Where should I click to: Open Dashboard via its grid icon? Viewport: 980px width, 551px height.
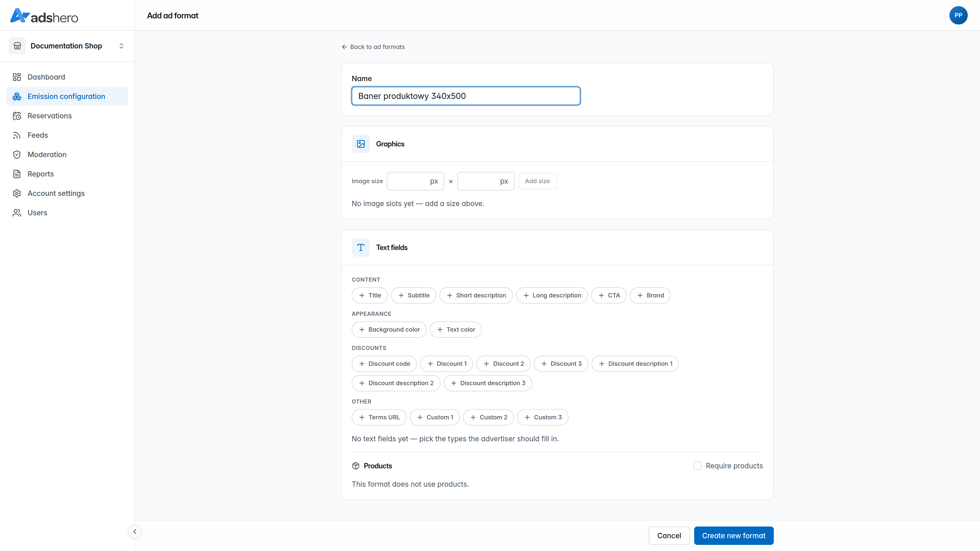coord(17,77)
